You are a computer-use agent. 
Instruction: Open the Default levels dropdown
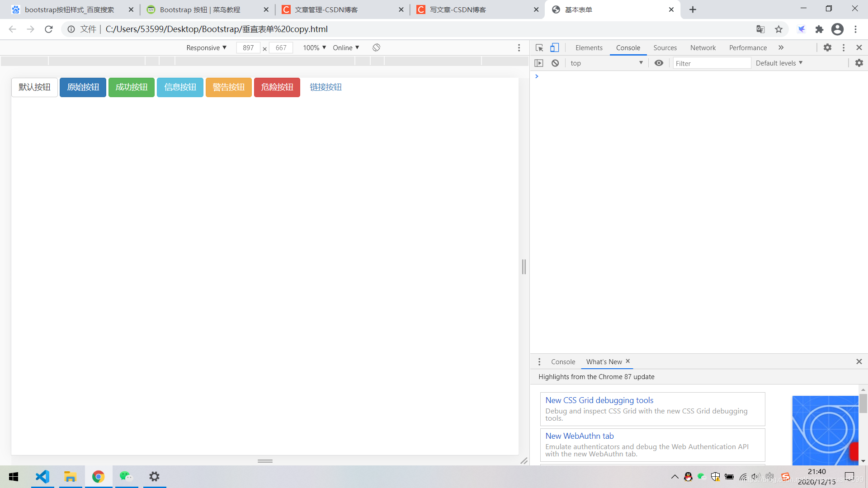779,63
